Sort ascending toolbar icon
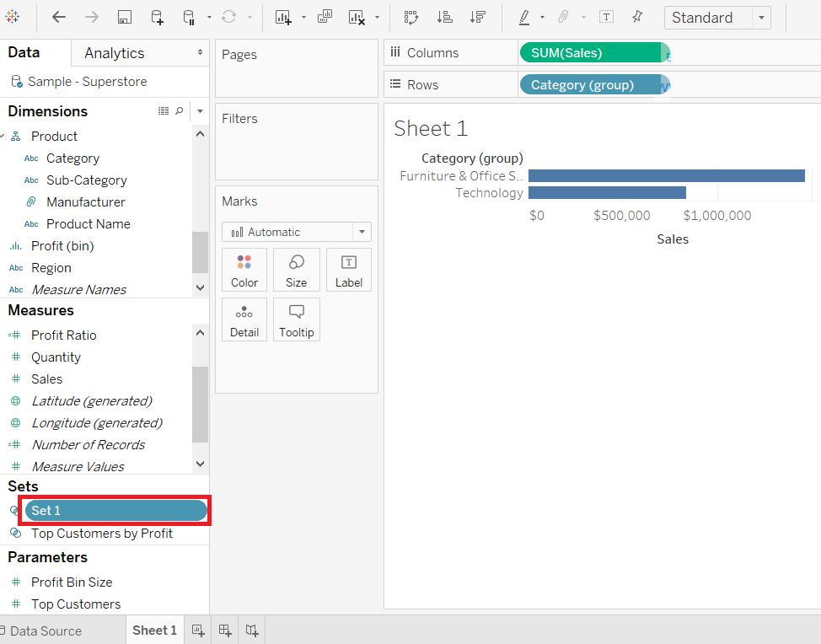821x644 pixels. point(444,17)
